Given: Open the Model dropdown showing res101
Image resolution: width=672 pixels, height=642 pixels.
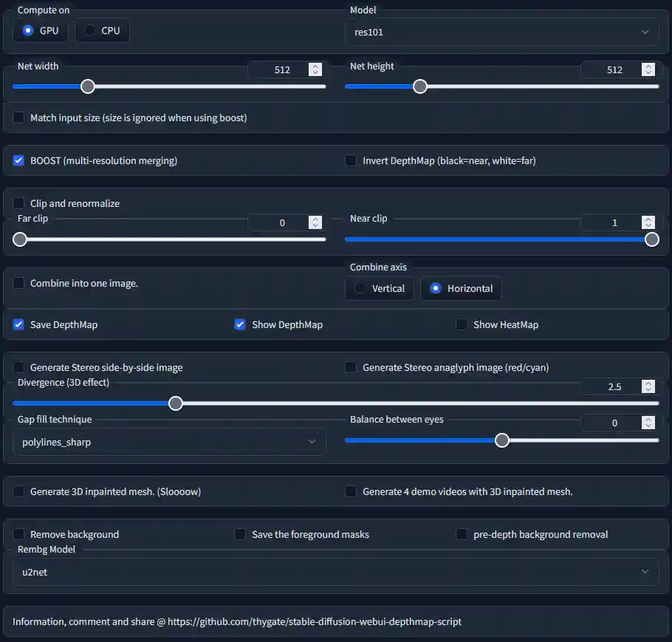Looking at the screenshot, I should point(501,32).
